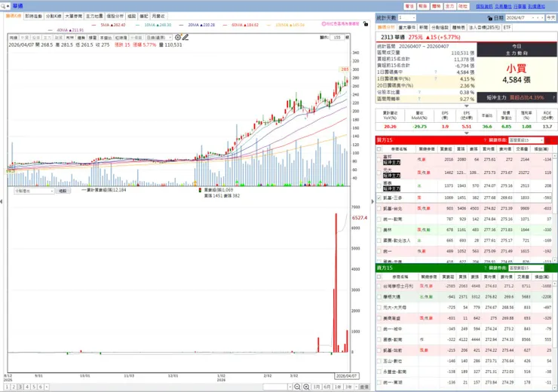
Task: Open the 日線 period dropdown in chart toolbar
Action: tap(159, 38)
